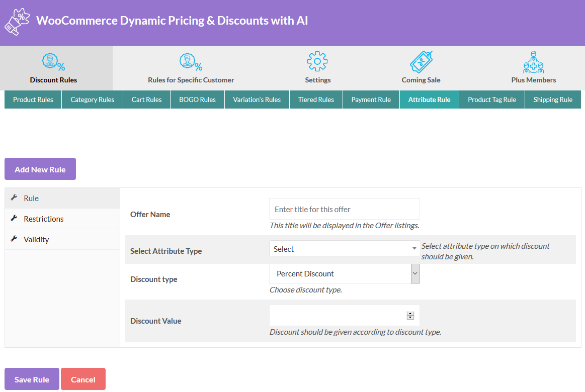Click the Plus Members icon

(533, 61)
